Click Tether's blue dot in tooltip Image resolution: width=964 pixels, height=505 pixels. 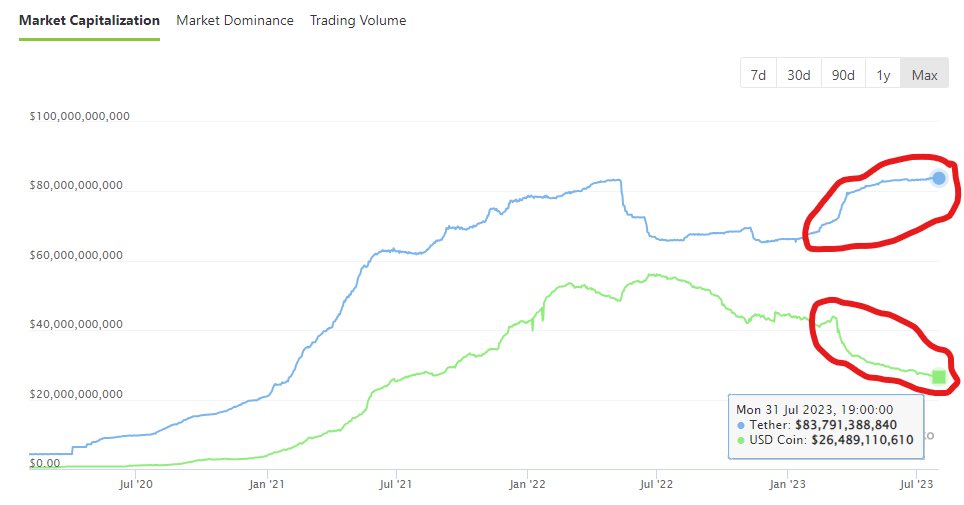pyautogui.click(x=741, y=425)
